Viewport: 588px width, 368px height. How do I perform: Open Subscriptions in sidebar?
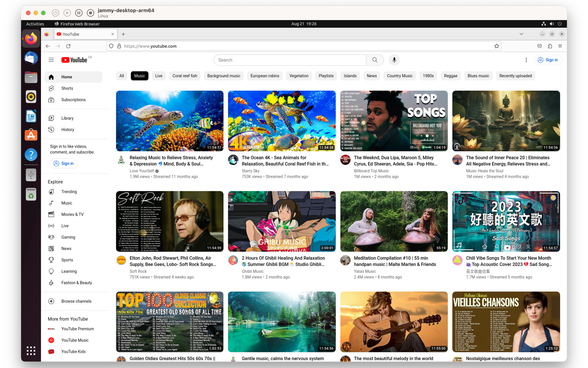coord(73,100)
